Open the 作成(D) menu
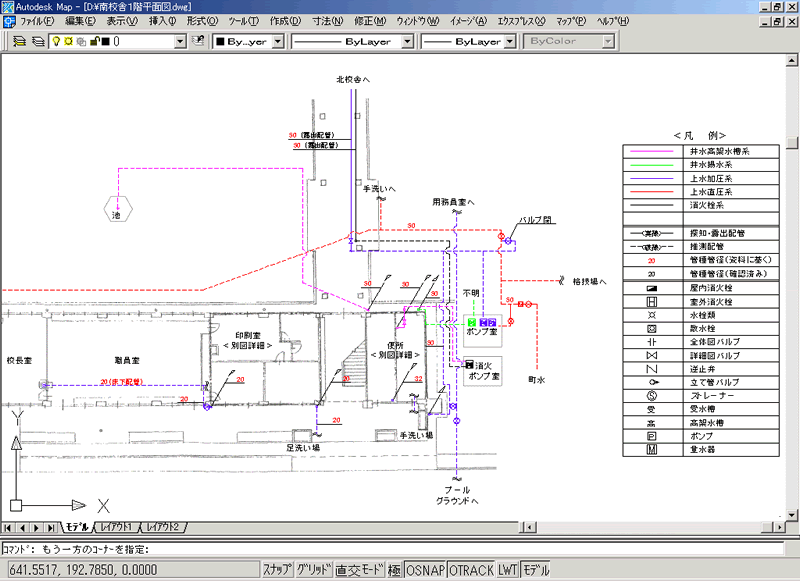 click(x=285, y=21)
